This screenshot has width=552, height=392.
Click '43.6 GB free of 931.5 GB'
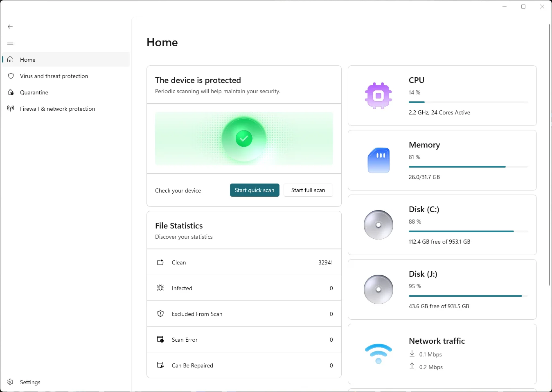(439, 306)
